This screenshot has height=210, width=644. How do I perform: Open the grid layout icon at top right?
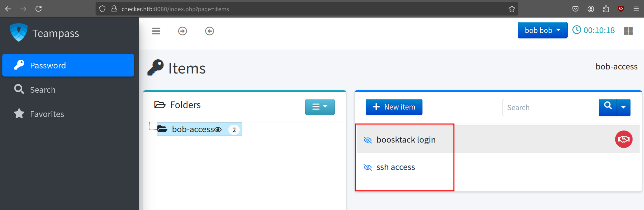[x=628, y=31]
